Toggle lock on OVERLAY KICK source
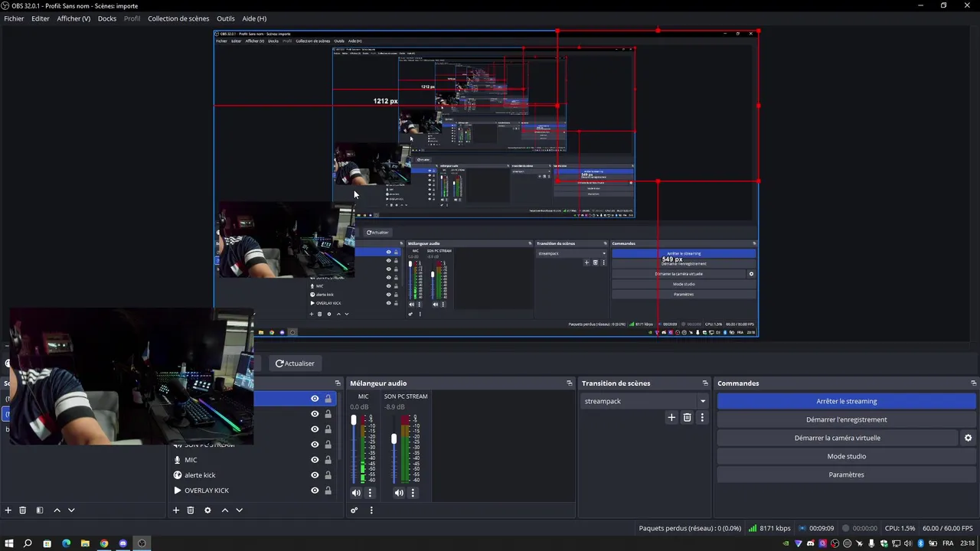The width and height of the screenshot is (980, 551). tap(328, 491)
